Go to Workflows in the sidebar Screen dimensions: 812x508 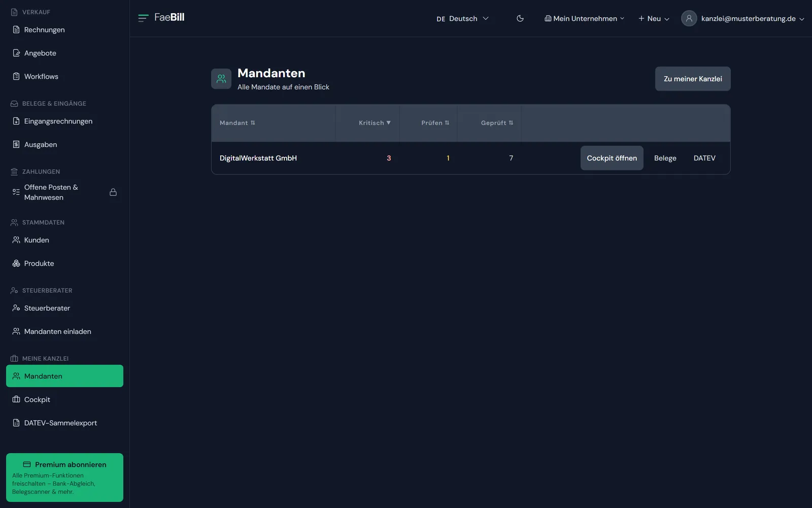point(64,76)
